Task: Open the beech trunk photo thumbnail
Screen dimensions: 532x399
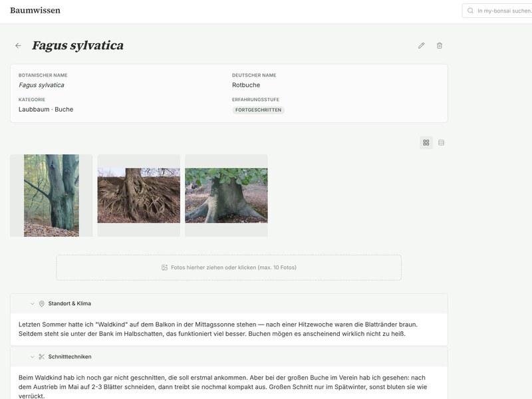Action: (x=51, y=196)
